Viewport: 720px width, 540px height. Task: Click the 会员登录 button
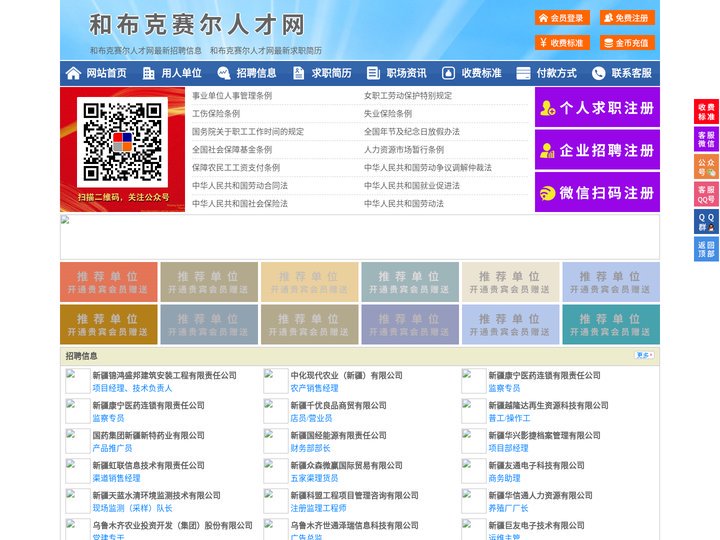point(562,18)
